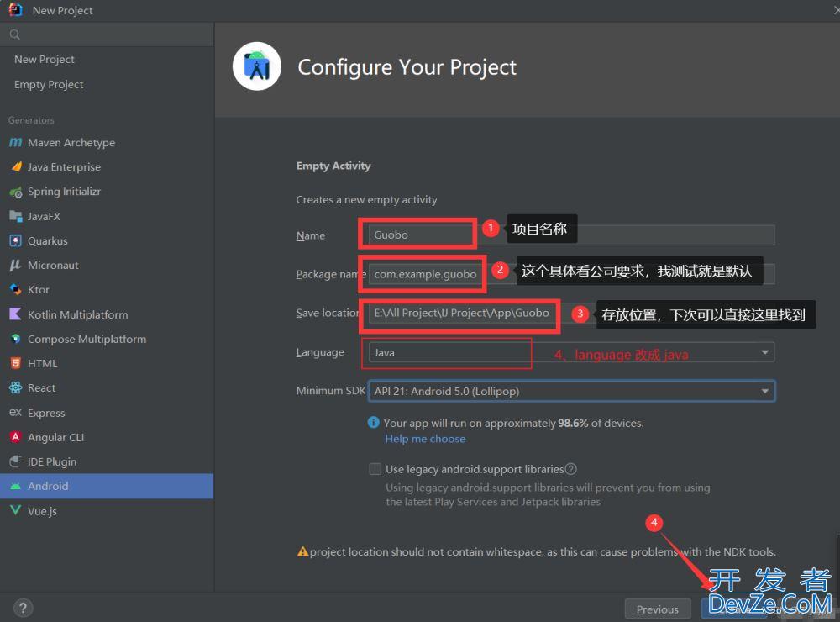The image size is (840, 622).
Task: Select the React generator icon
Action: pos(15,387)
